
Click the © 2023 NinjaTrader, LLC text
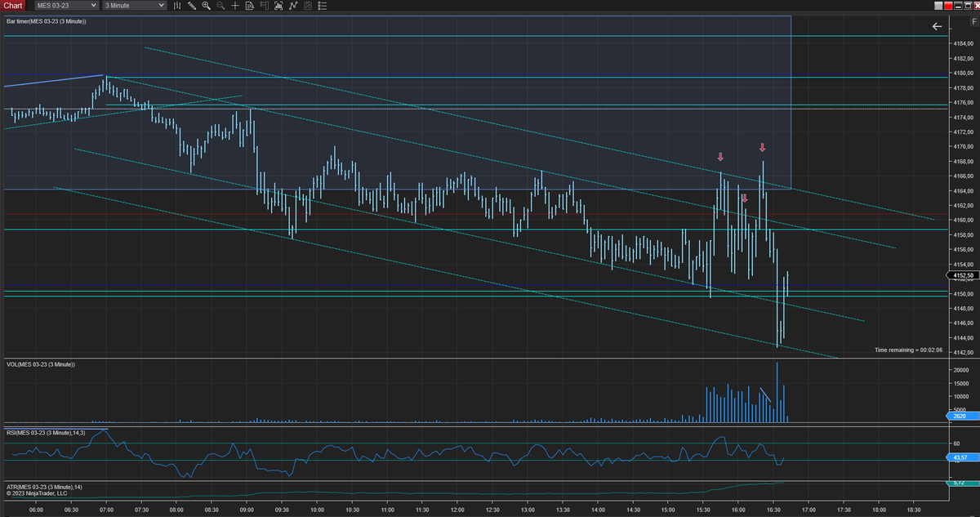(37, 493)
